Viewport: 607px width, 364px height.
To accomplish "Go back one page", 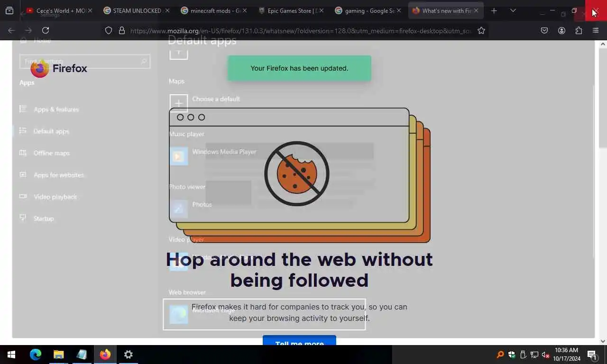I will tap(11, 30).
